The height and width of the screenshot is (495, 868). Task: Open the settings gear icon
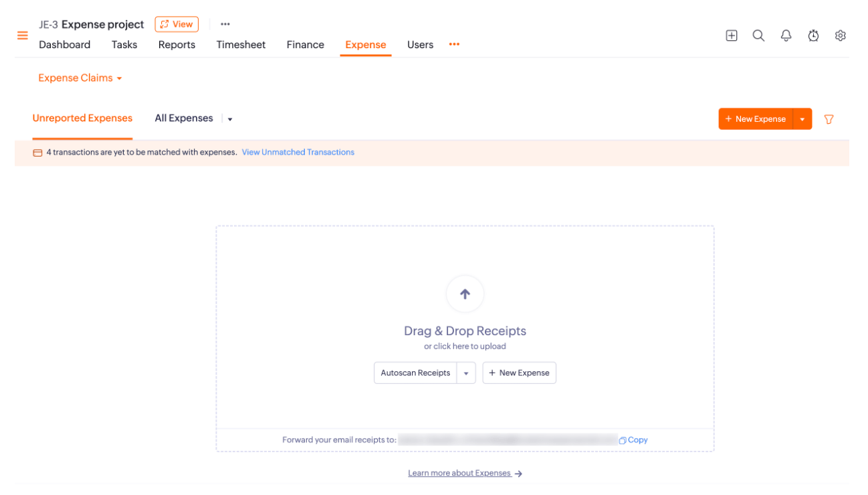point(841,35)
